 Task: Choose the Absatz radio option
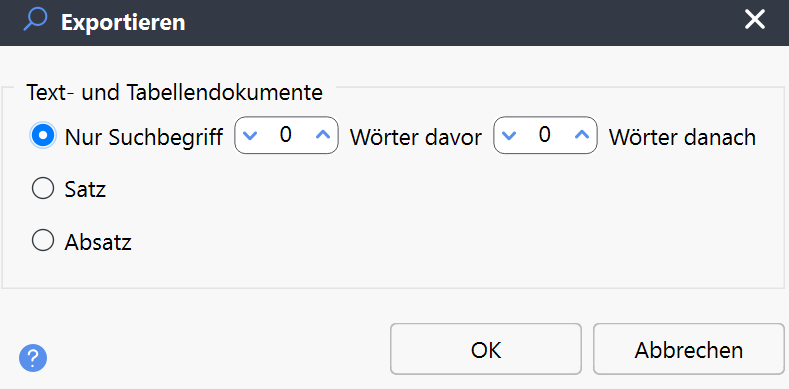[x=43, y=241]
